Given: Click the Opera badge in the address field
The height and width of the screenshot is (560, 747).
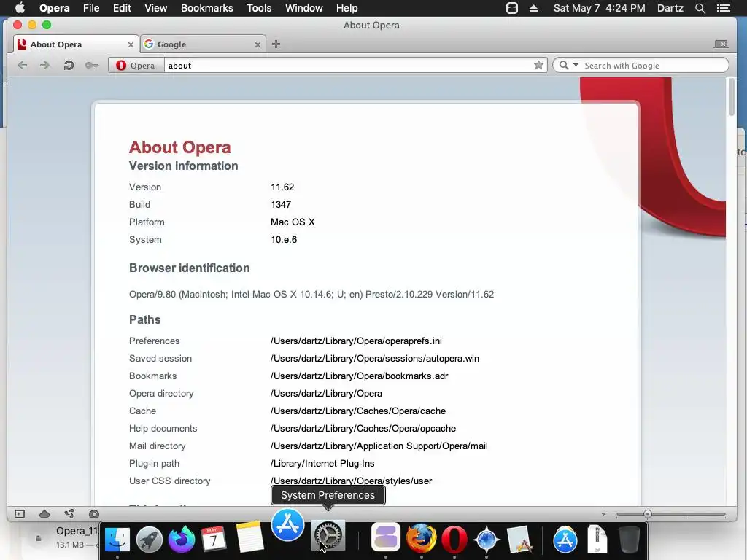Looking at the screenshot, I should (136, 65).
